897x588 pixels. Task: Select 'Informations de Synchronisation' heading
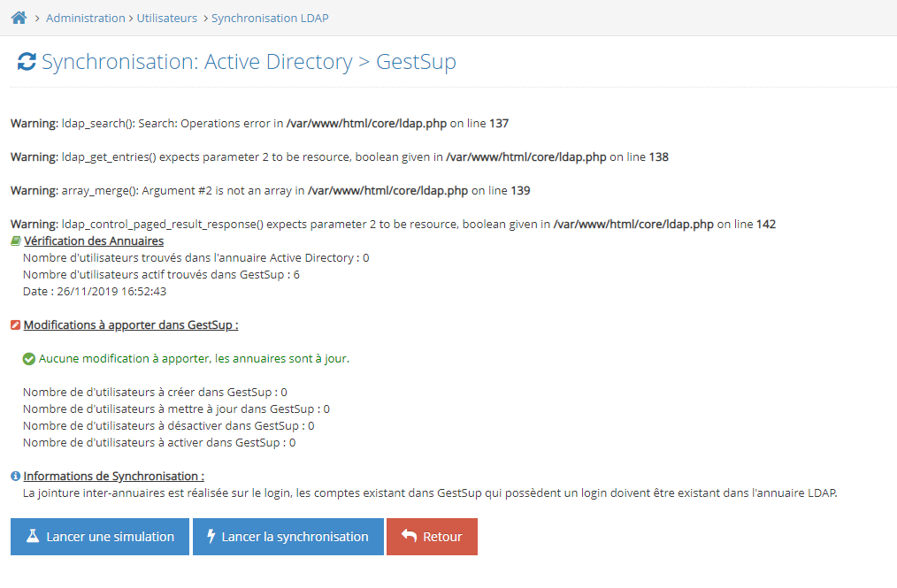pos(114,477)
